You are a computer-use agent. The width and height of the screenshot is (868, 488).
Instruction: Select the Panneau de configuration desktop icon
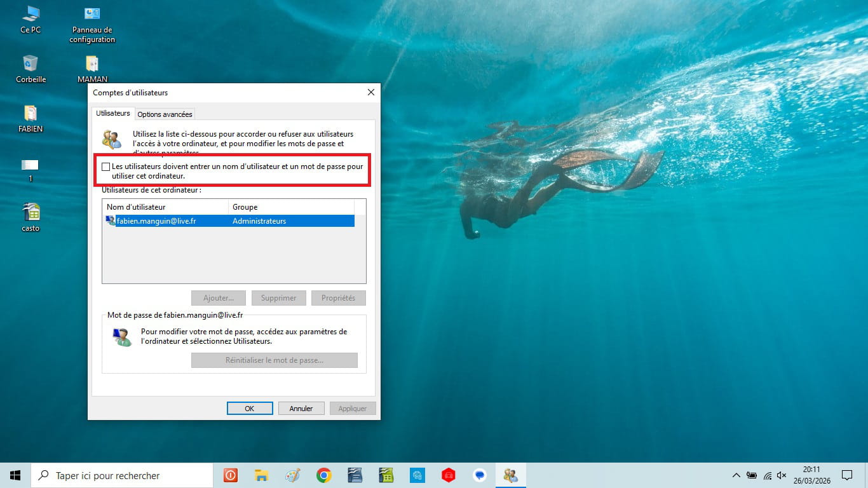click(92, 25)
